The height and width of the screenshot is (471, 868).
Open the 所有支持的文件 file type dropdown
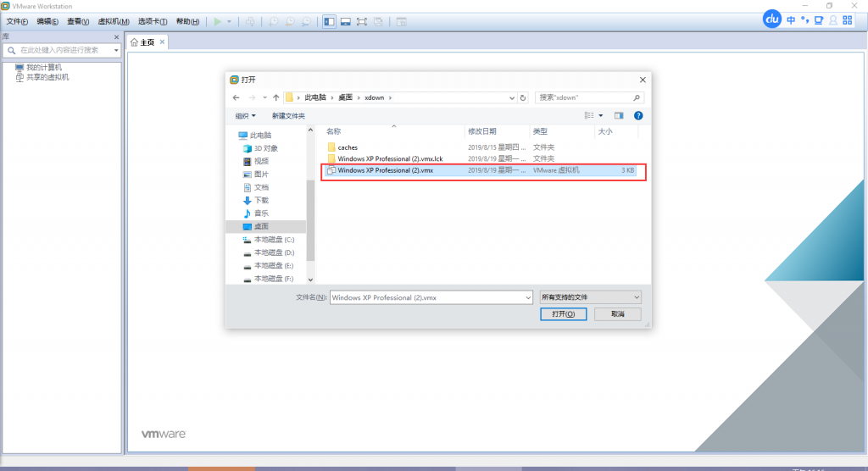click(590, 298)
